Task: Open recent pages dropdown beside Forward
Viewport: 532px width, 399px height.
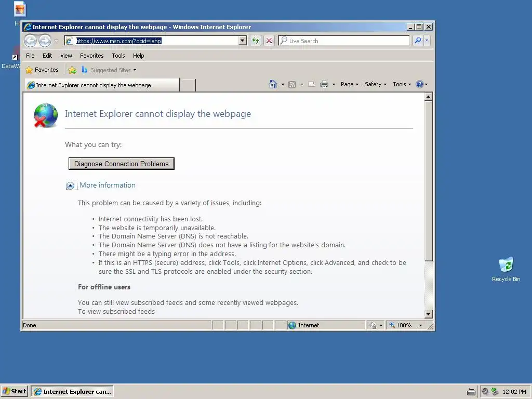Action: click(56, 41)
